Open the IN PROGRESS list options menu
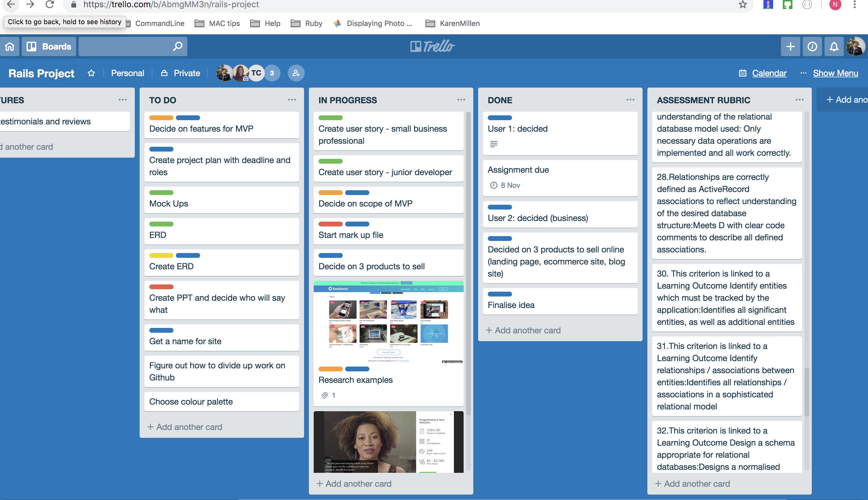This screenshot has width=868, height=500. (461, 100)
